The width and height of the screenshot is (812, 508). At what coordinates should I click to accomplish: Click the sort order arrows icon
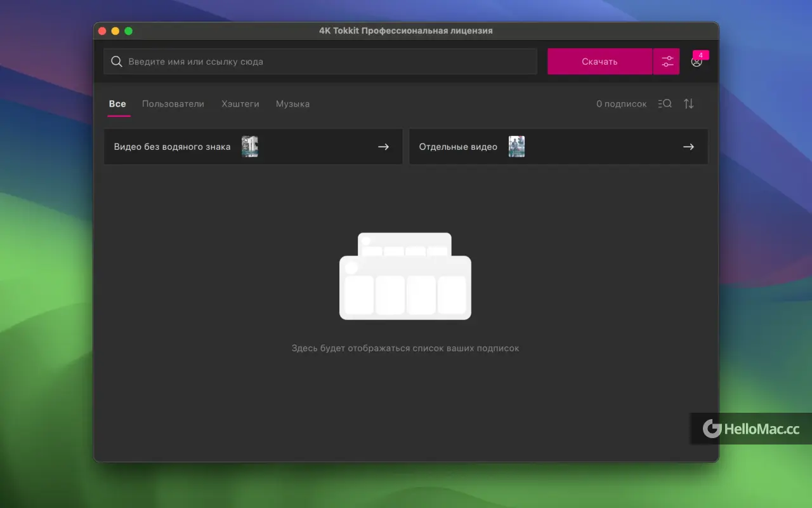coord(689,104)
